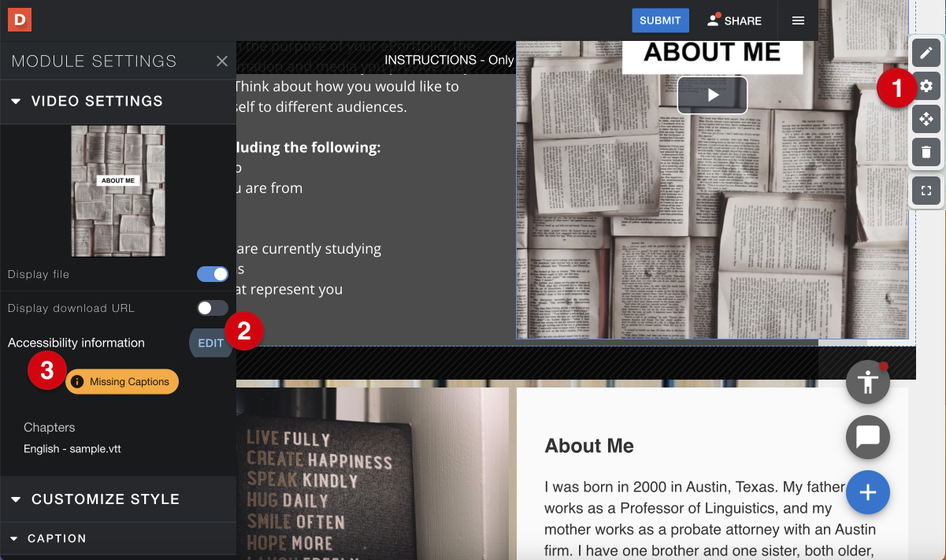
Task: Open the comments chat bubble button
Action: coord(867,436)
